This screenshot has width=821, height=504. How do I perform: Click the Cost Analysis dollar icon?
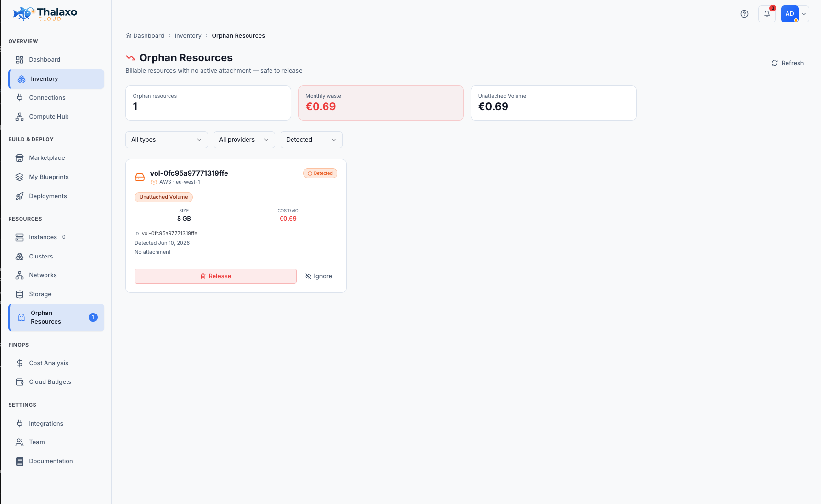click(20, 363)
